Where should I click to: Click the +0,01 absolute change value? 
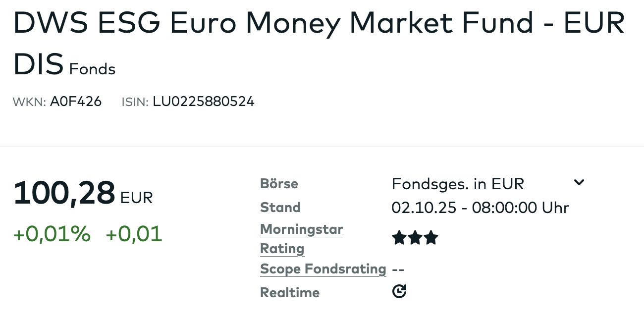point(134,234)
